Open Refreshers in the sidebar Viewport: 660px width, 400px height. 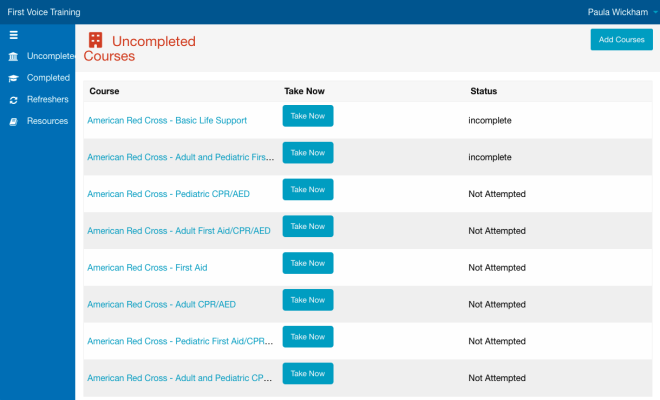pos(48,99)
